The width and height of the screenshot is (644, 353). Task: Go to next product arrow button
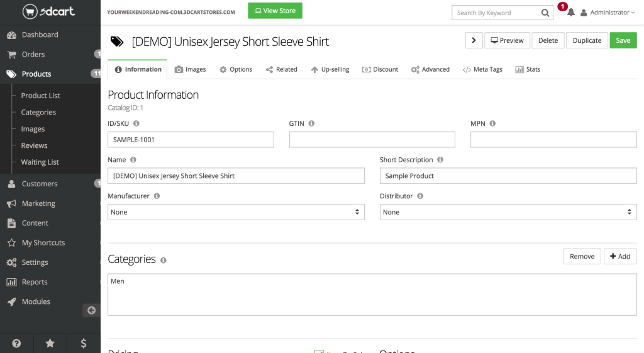[474, 40]
